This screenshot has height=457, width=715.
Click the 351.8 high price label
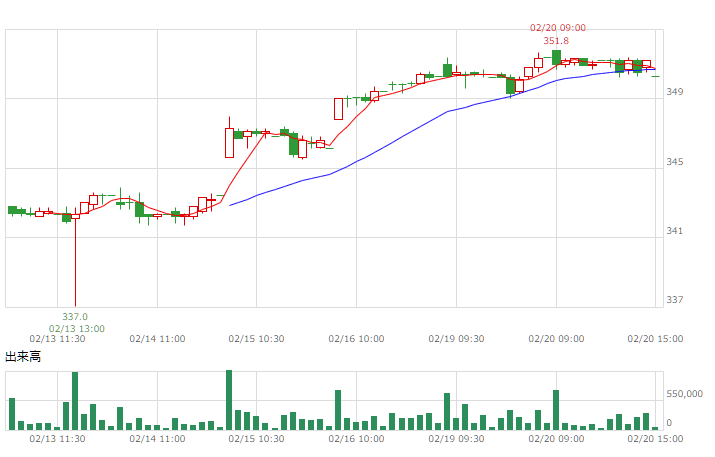click(556, 41)
